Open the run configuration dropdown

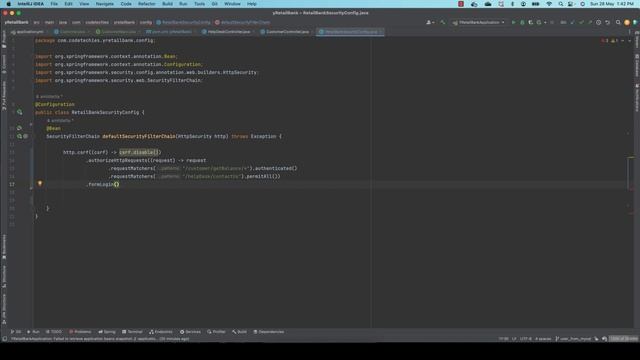[478, 22]
